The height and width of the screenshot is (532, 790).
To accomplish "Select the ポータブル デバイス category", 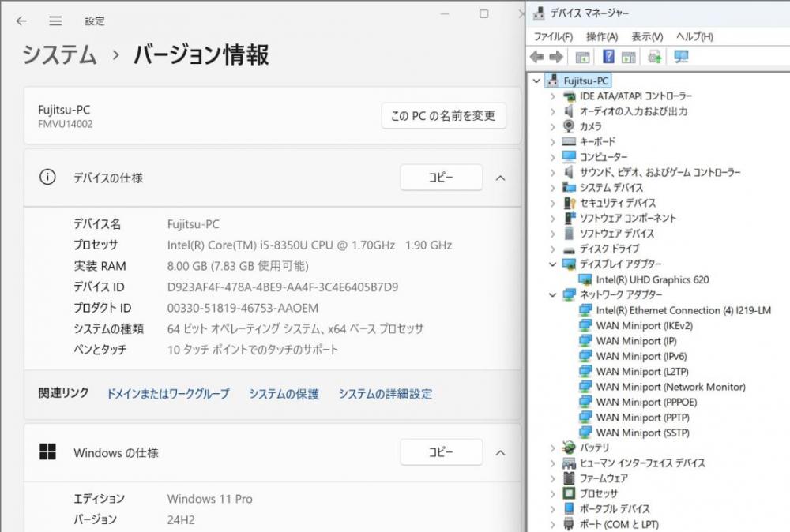I will tap(615, 509).
